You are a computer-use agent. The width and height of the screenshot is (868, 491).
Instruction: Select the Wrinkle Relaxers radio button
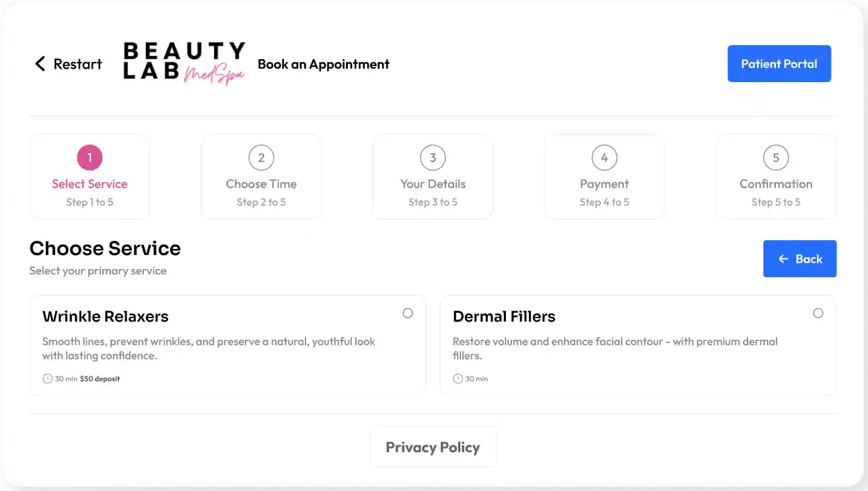(x=408, y=313)
